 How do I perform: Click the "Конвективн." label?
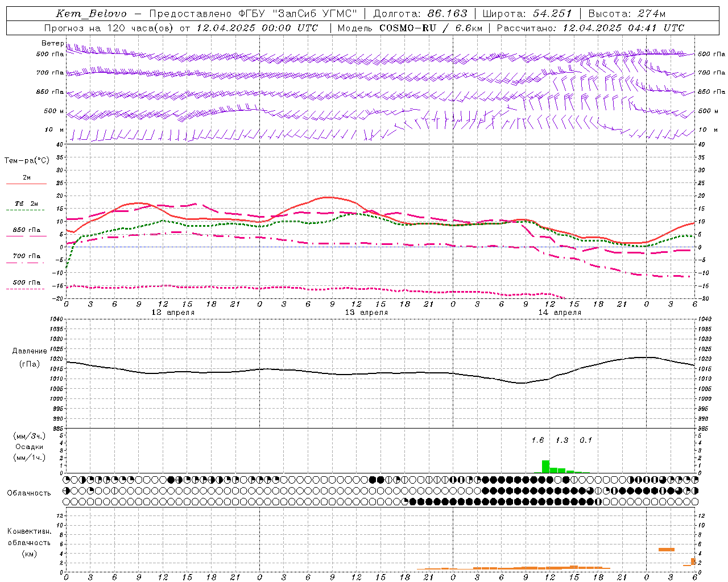click(x=29, y=531)
